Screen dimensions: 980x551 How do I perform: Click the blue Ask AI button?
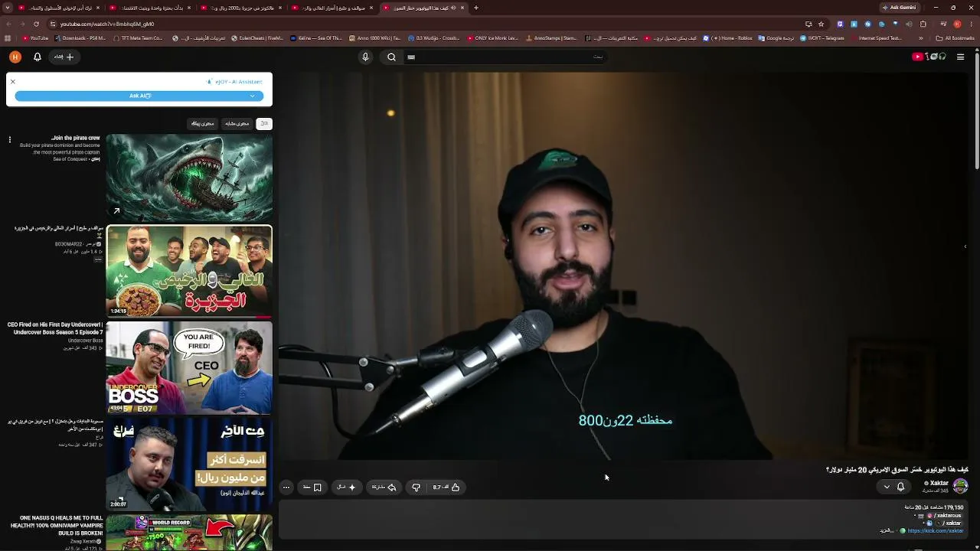pos(139,96)
